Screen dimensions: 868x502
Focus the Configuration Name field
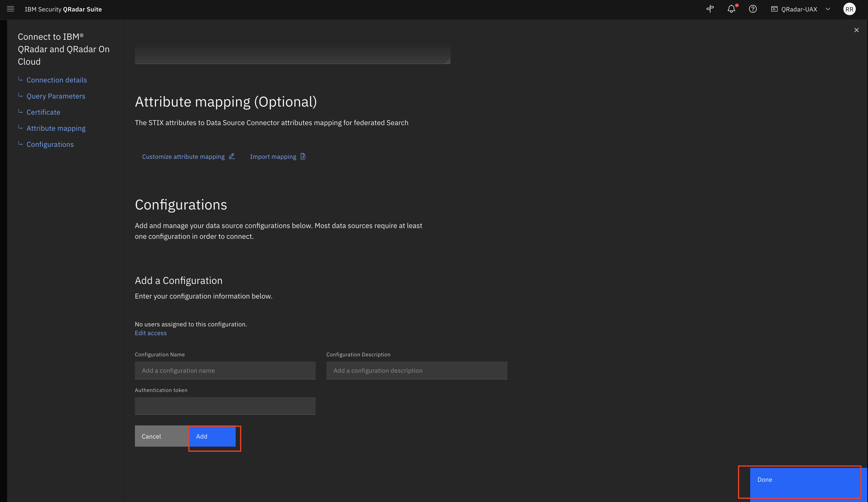coord(225,371)
